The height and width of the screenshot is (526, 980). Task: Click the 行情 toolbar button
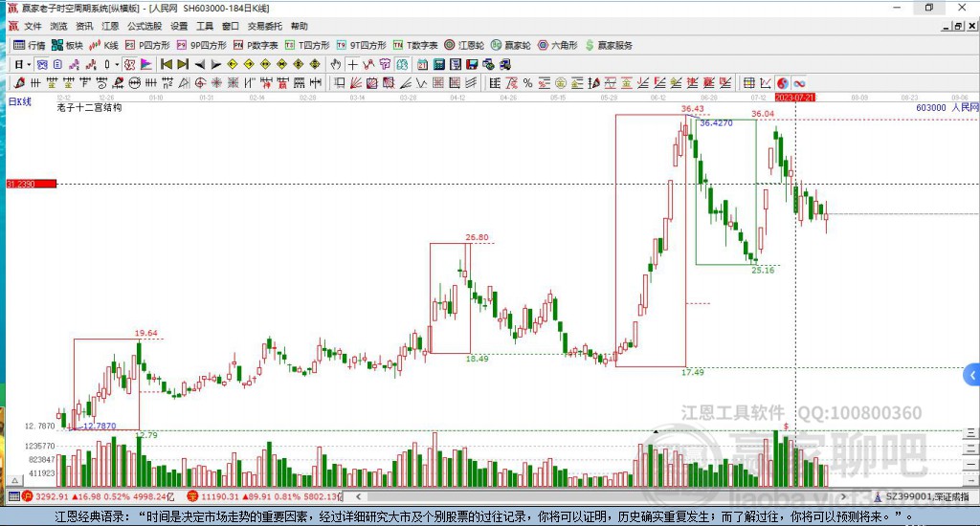tap(30, 45)
